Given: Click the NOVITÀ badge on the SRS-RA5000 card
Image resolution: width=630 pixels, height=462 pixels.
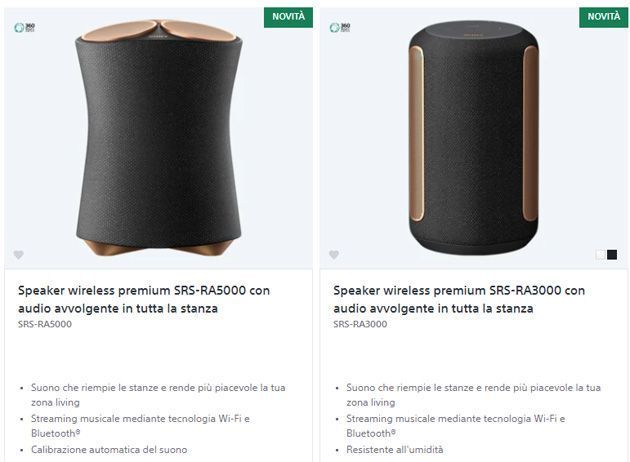Looking at the screenshot, I should tap(289, 17).
